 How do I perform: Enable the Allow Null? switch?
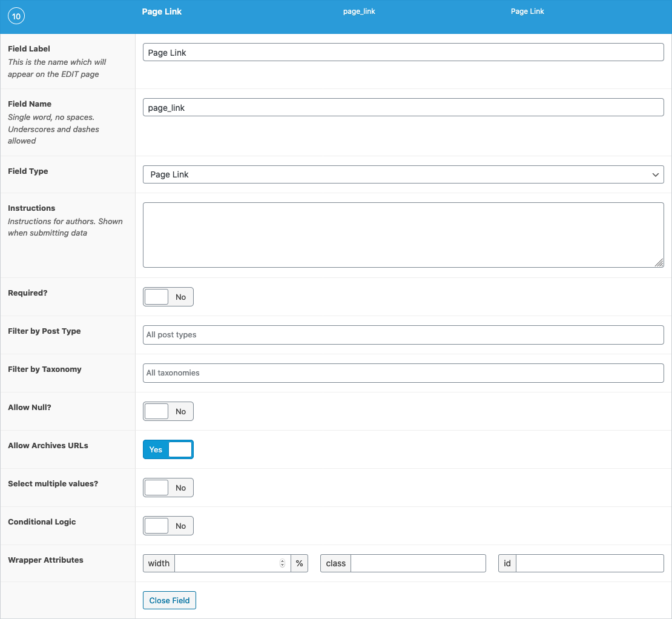(168, 412)
